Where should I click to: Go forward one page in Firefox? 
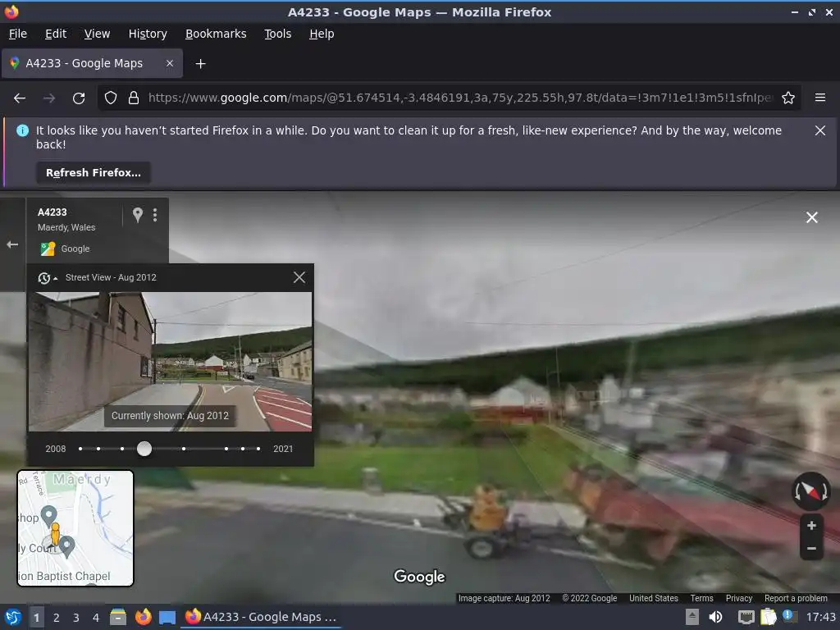(49, 98)
